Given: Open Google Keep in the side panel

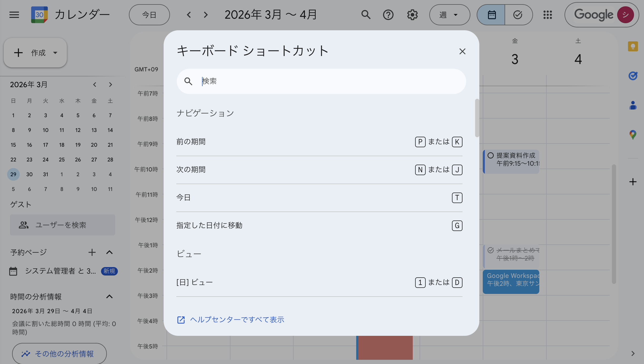Looking at the screenshot, I should [633, 46].
